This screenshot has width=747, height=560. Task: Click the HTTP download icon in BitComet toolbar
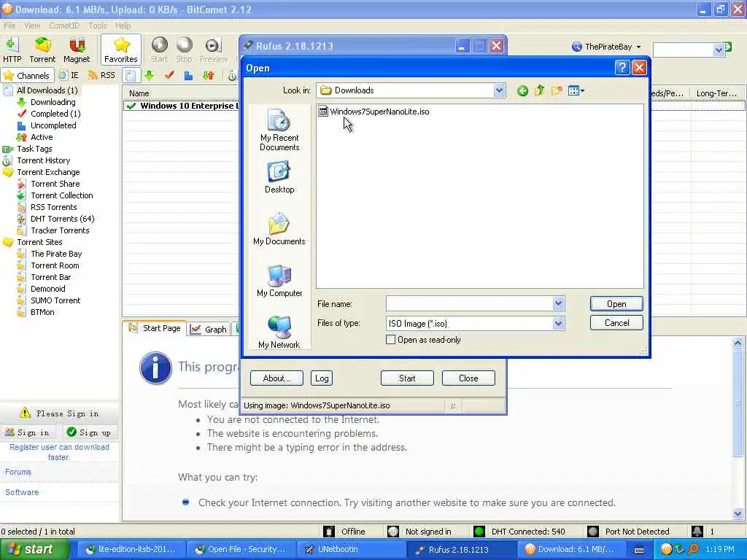(x=12, y=50)
